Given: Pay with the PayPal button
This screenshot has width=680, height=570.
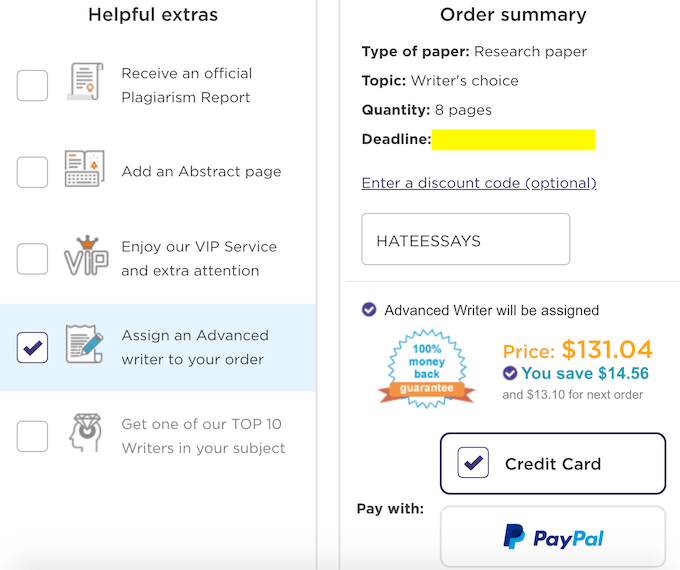Looking at the screenshot, I should click(x=553, y=537).
